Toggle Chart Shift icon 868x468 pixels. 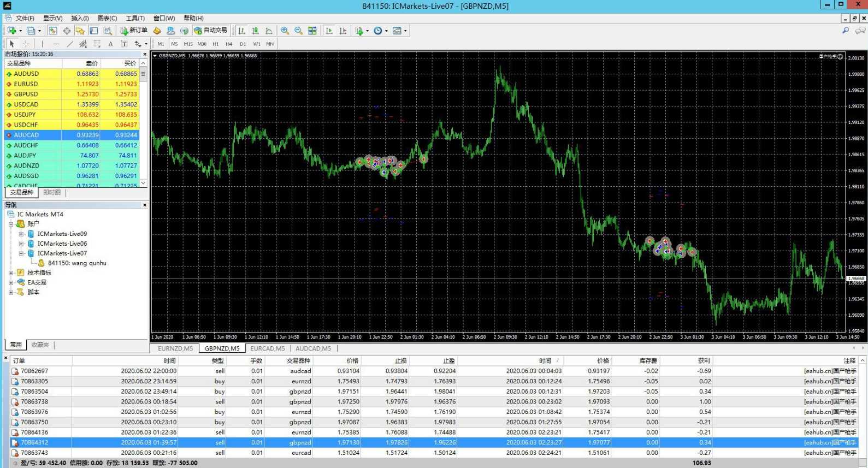point(343,31)
